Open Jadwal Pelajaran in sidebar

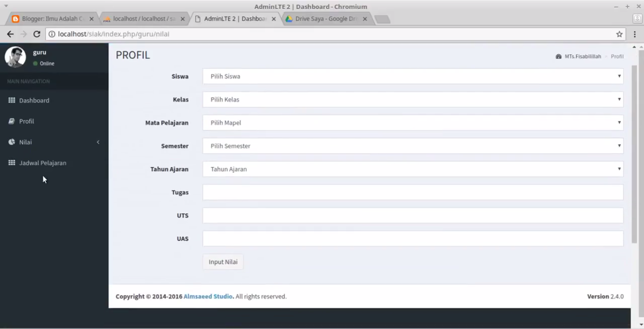(54, 163)
